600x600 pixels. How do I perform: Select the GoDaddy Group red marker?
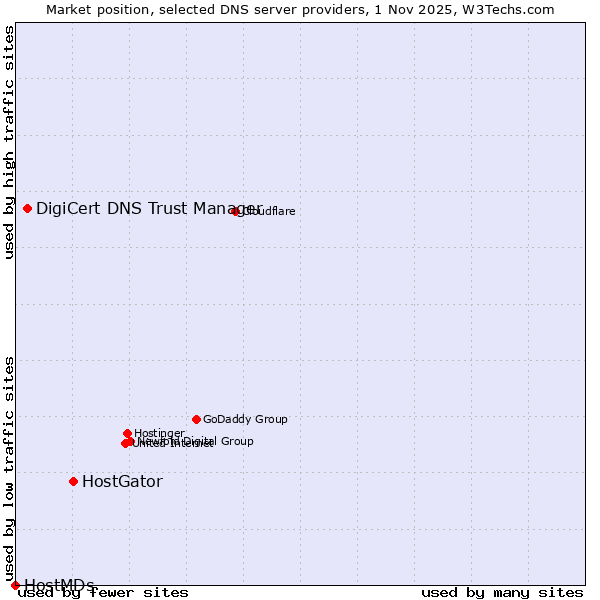pos(196,419)
